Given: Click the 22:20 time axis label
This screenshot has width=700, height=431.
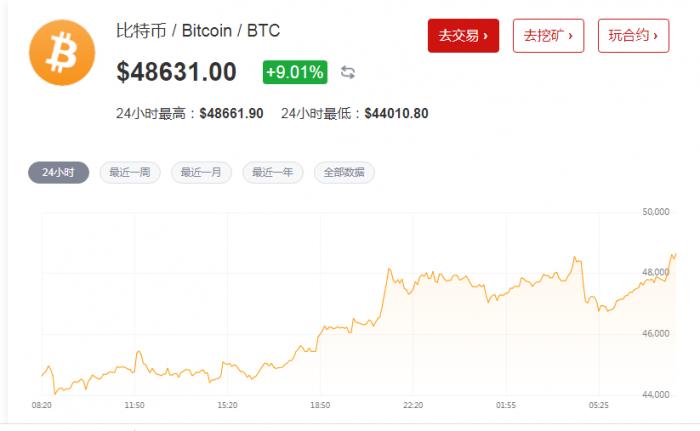Looking at the screenshot, I should click(x=413, y=405).
